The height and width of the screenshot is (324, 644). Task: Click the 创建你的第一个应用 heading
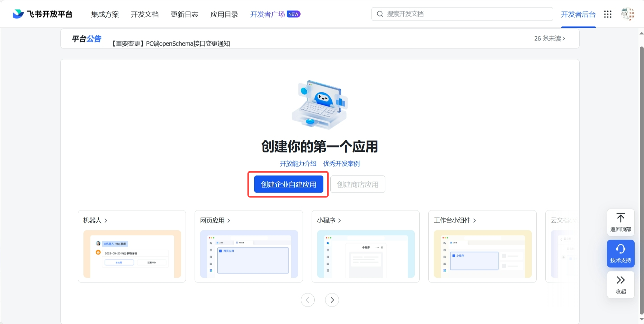[x=320, y=147]
